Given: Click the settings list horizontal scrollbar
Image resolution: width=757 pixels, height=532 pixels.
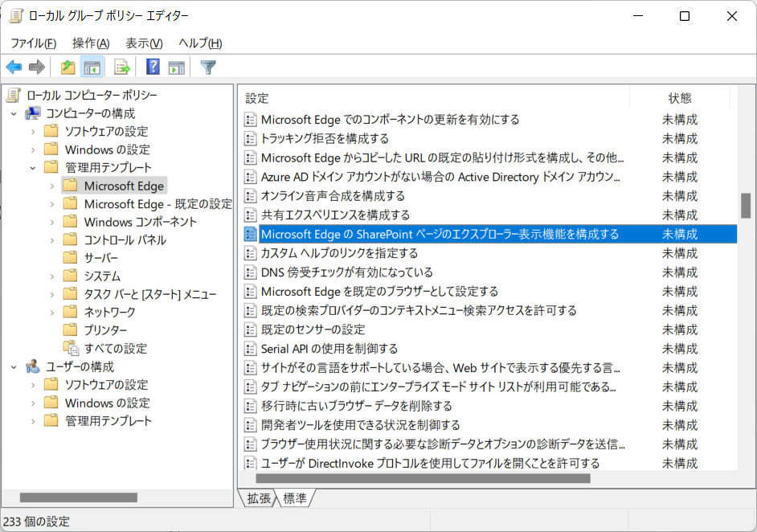Looking at the screenshot, I should 423,478.
